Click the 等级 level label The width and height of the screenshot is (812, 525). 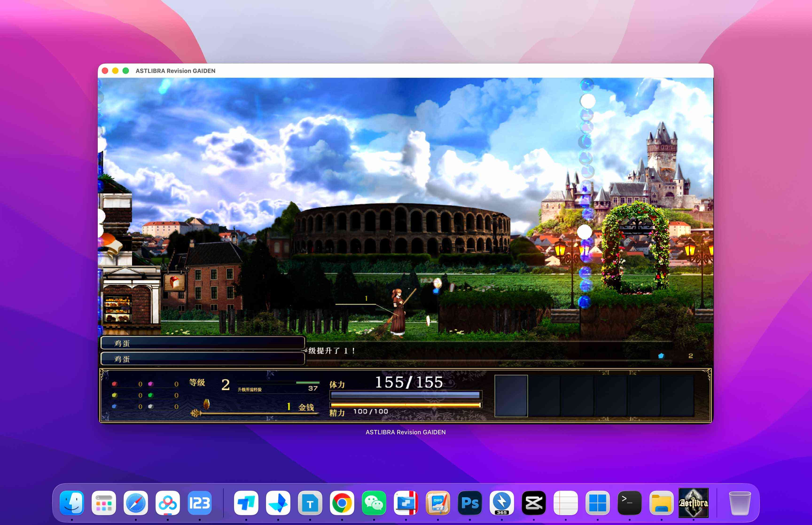point(197,383)
